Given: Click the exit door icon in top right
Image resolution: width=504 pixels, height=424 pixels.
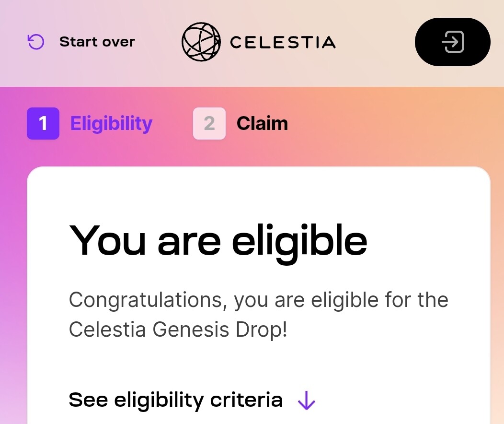Looking at the screenshot, I should [452, 42].
